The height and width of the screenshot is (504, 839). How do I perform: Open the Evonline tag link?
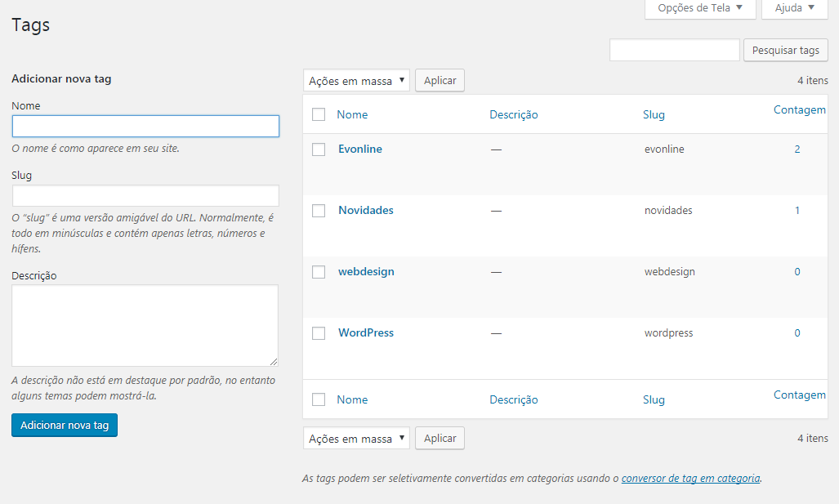coord(360,149)
